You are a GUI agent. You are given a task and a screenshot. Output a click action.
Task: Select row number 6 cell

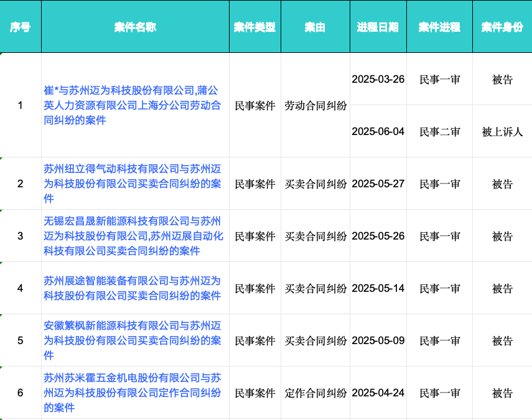[x=21, y=393]
